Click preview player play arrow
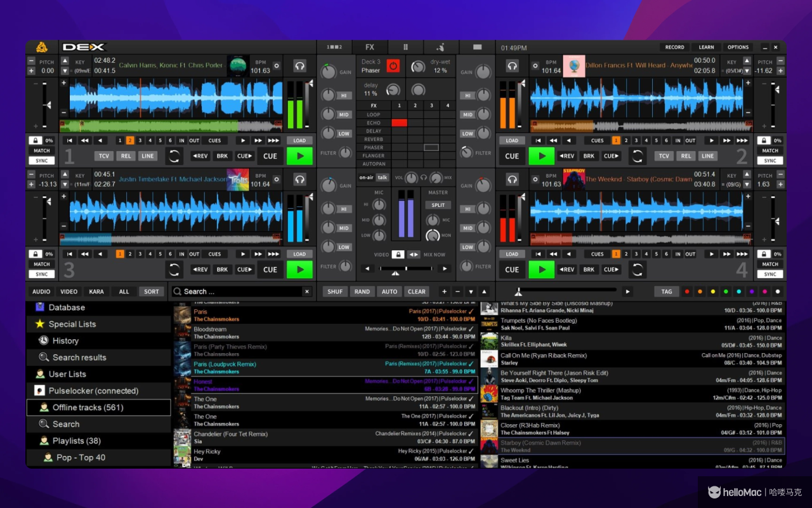This screenshot has height=508, width=812. pyautogui.click(x=628, y=291)
